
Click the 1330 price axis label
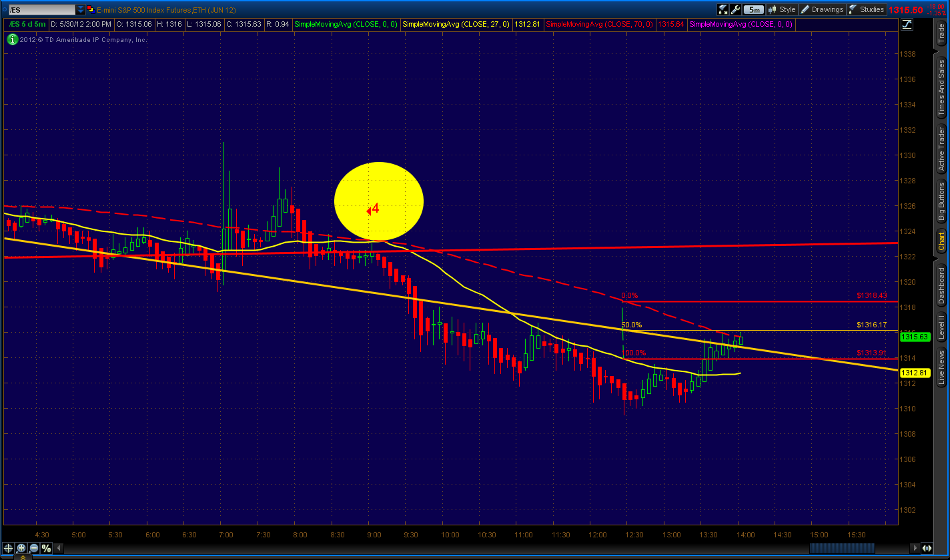pyautogui.click(x=907, y=155)
